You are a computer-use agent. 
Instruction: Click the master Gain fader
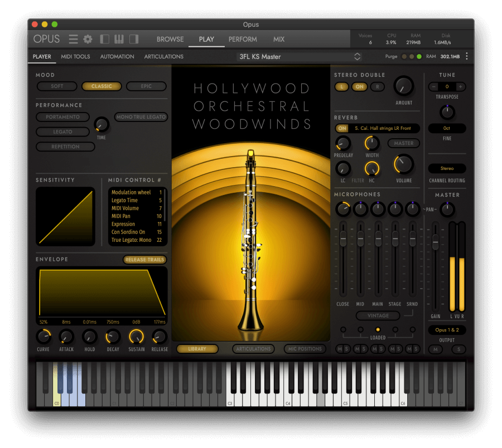coord(436,242)
